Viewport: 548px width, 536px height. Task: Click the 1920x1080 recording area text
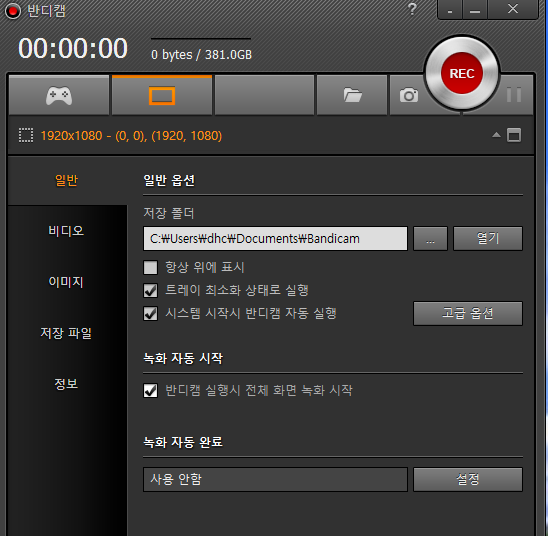(x=131, y=136)
